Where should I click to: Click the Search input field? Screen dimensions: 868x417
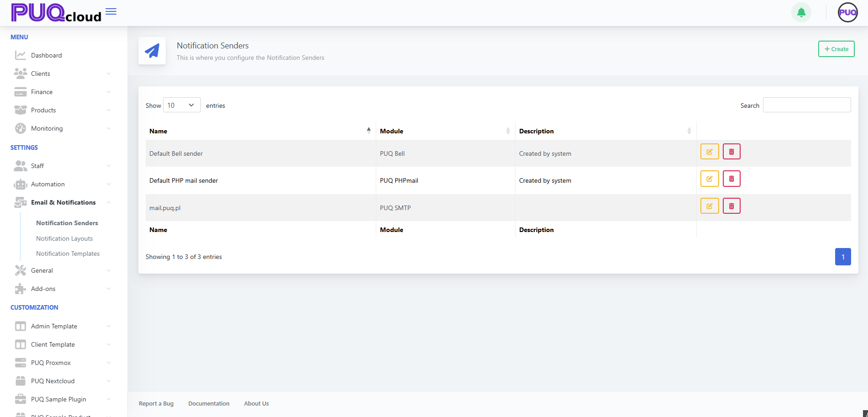[807, 105]
